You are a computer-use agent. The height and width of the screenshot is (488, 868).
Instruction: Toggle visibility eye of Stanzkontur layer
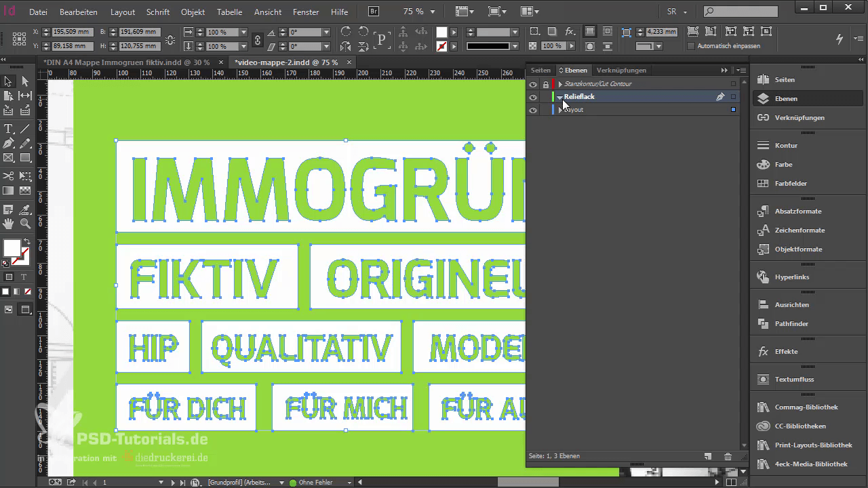click(533, 84)
